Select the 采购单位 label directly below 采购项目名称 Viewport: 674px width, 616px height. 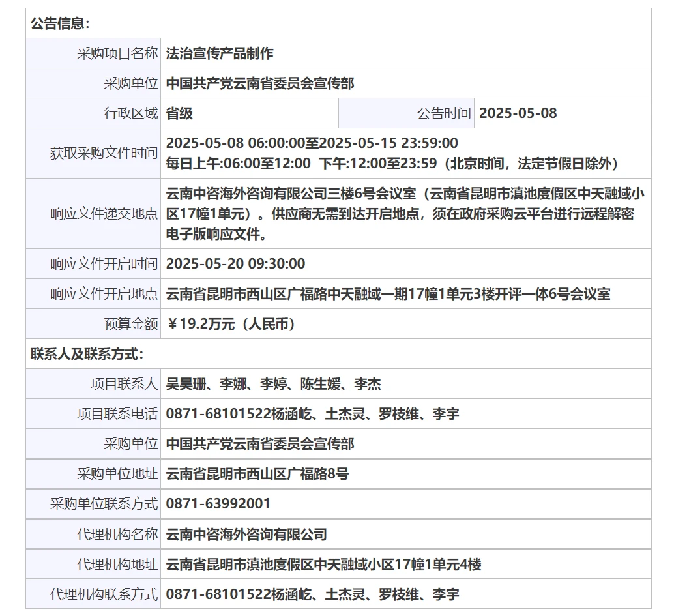130,83
